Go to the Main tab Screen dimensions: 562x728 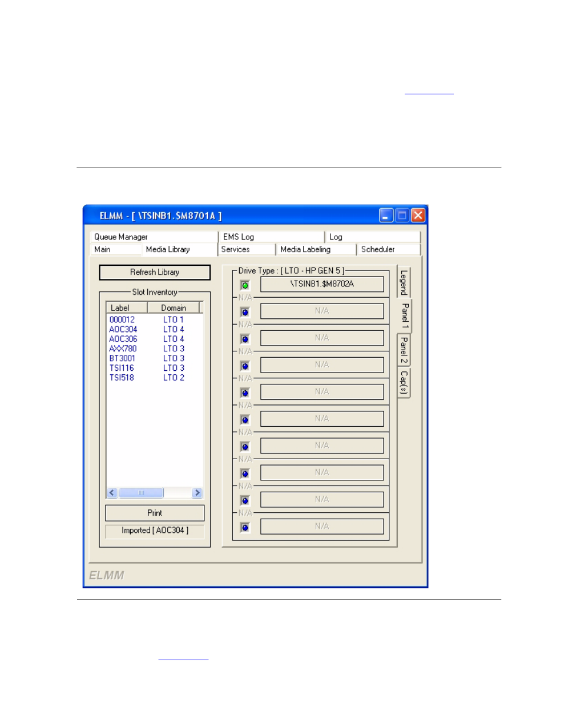[x=115, y=249]
